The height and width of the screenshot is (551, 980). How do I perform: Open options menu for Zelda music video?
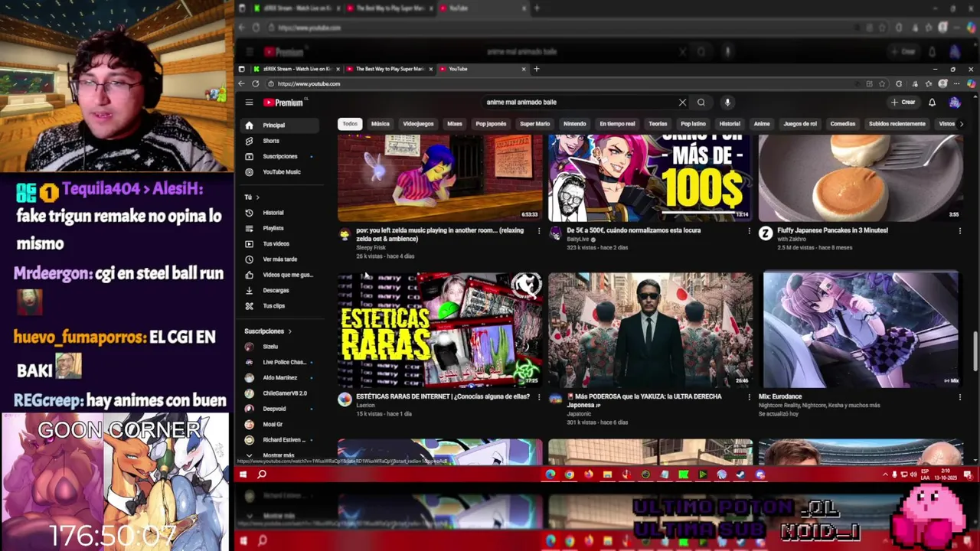pyautogui.click(x=539, y=231)
